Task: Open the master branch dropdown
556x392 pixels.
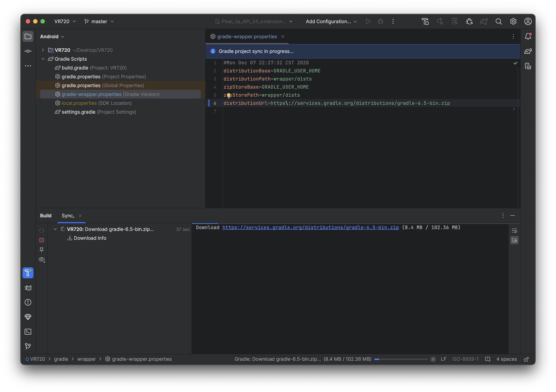Action: [99, 21]
